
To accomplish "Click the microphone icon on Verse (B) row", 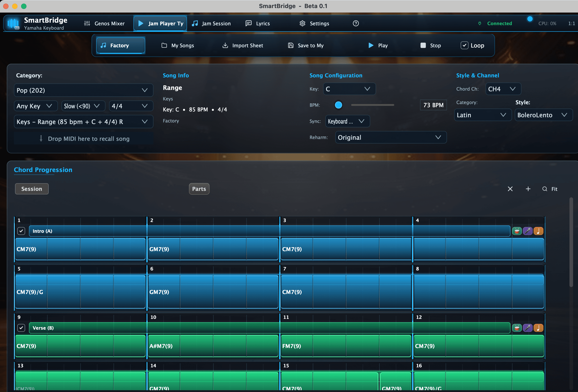I will tap(528, 328).
